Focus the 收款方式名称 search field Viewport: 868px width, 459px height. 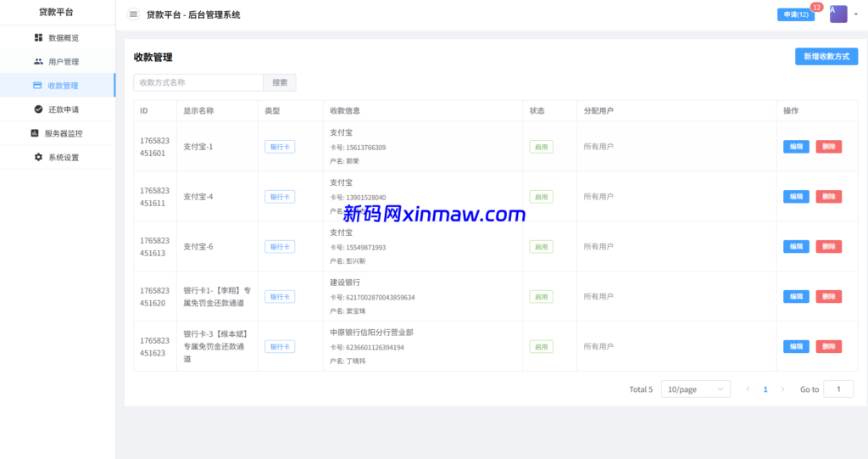click(198, 82)
